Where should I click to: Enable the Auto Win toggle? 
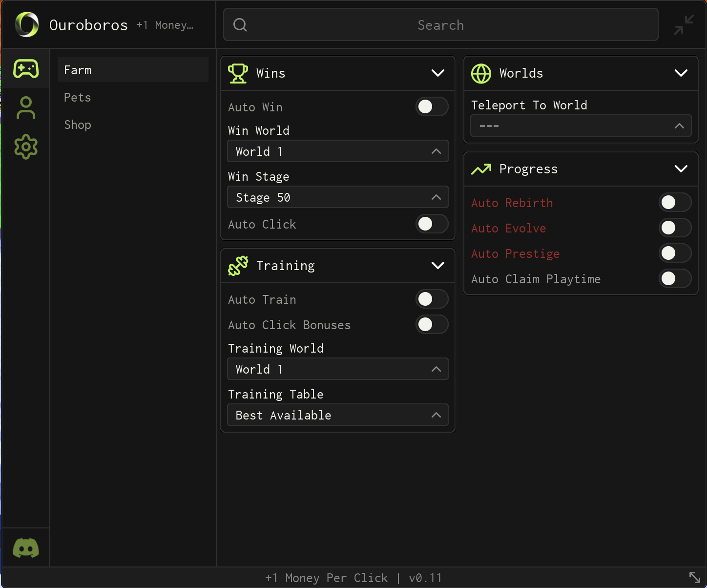[x=432, y=107]
